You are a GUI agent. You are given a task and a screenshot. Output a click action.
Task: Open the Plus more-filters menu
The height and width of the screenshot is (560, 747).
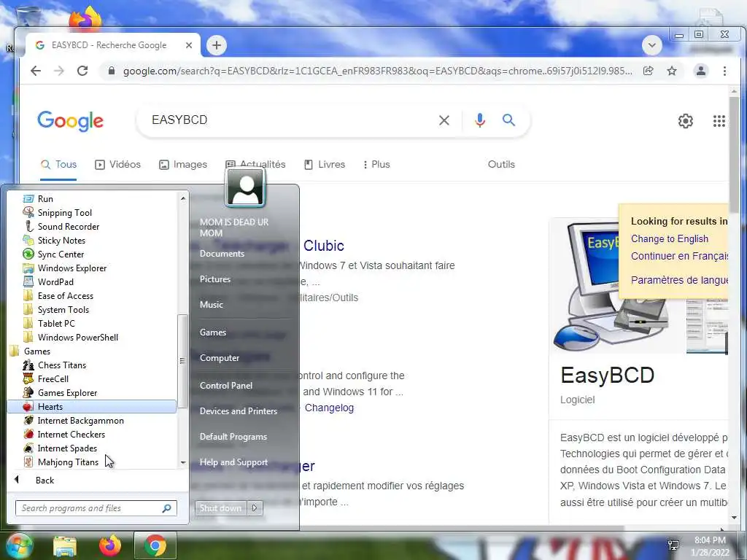[376, 164]
